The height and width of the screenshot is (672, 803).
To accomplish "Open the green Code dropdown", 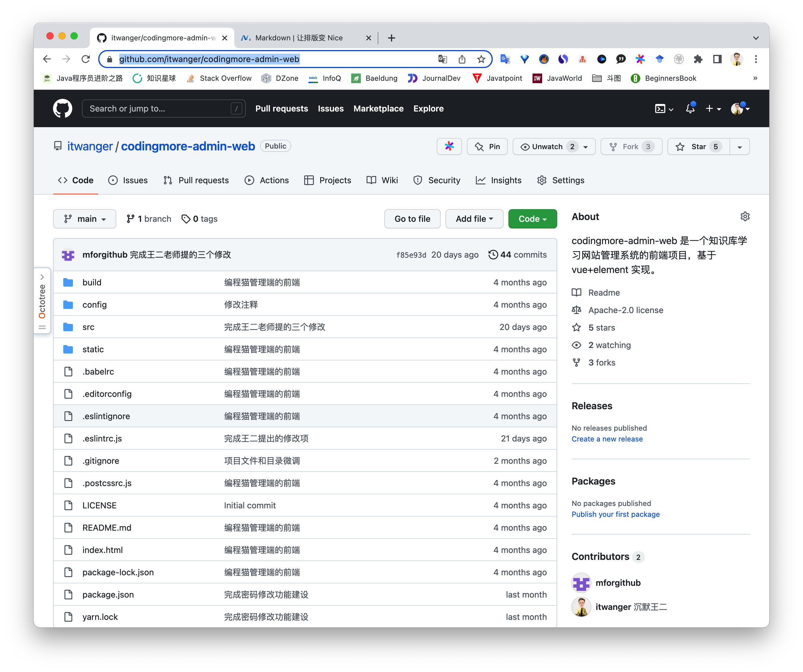I will click(x=532, y=219).
